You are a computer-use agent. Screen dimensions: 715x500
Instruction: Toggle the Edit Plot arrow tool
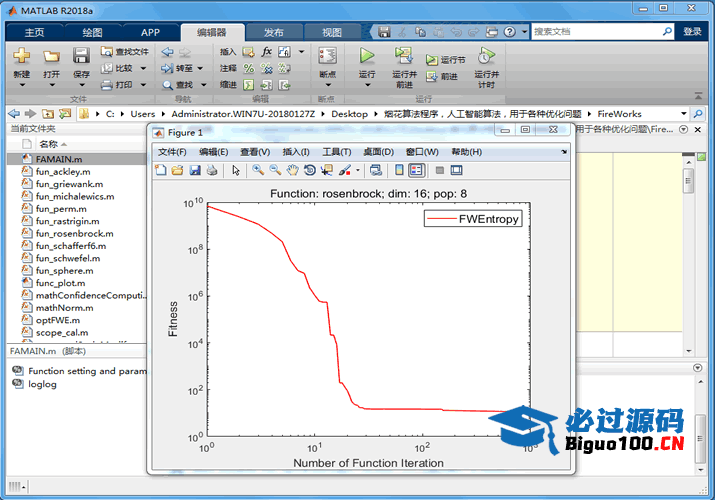[236, 170]
